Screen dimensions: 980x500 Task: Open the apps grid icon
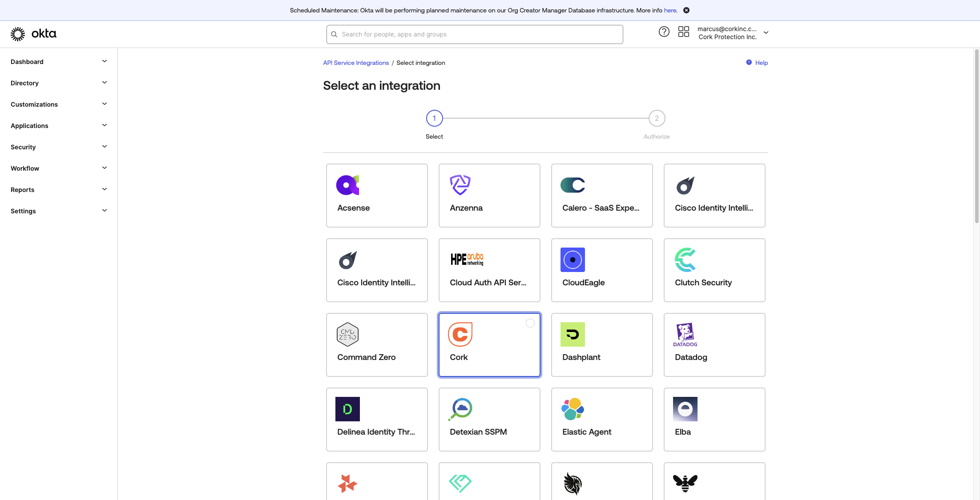coord(683,32)
